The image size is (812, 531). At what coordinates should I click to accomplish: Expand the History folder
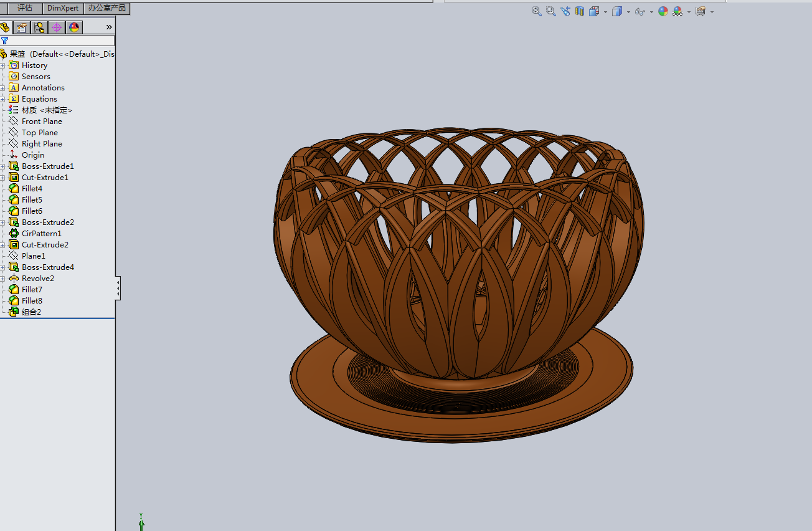click(x=2, y=65)
